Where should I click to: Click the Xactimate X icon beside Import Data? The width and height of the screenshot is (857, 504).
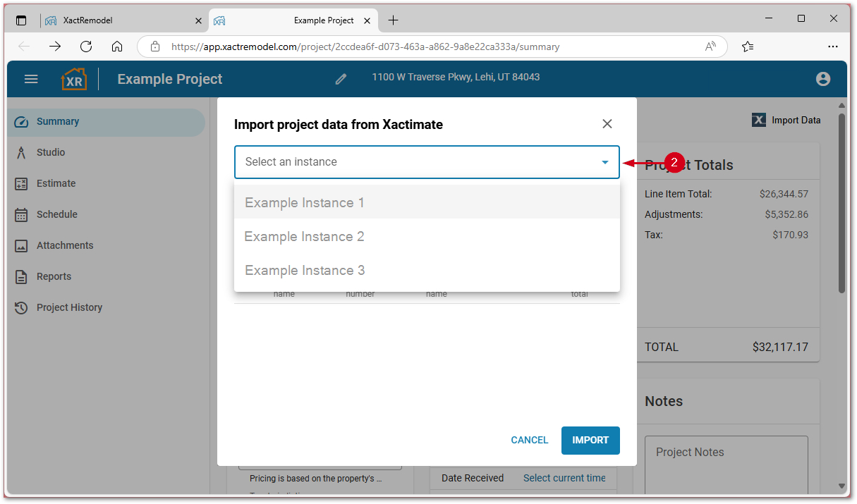click(x=759, y=120)
